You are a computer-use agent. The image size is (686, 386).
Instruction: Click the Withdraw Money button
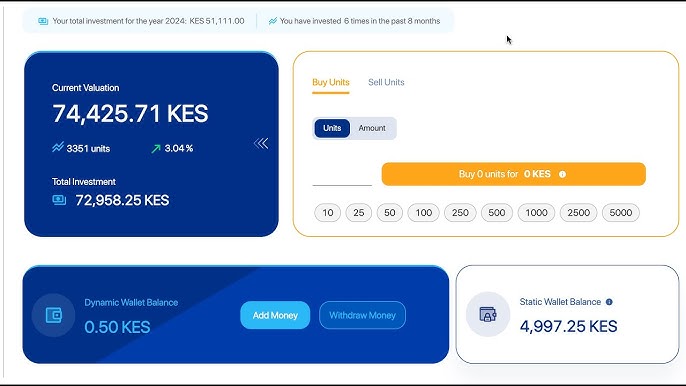click(362, 315)
